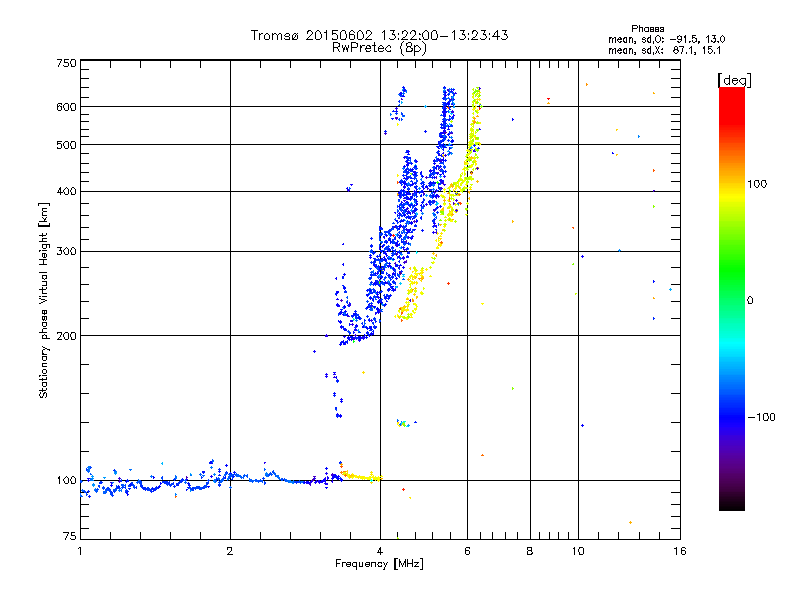This screenshot has height=600, width=800.
Task: Click the black bottom end of the colorbar
Action: [x=732, y=503]
